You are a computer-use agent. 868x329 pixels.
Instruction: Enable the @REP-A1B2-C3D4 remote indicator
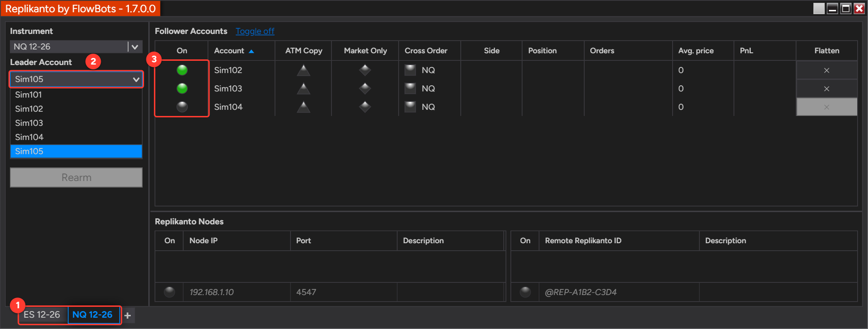(525, 292)
